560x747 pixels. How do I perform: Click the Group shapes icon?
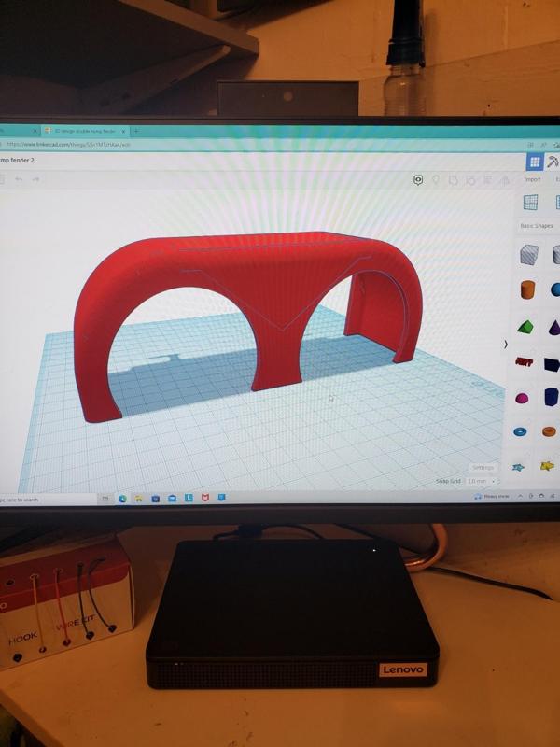coord(453,180)
